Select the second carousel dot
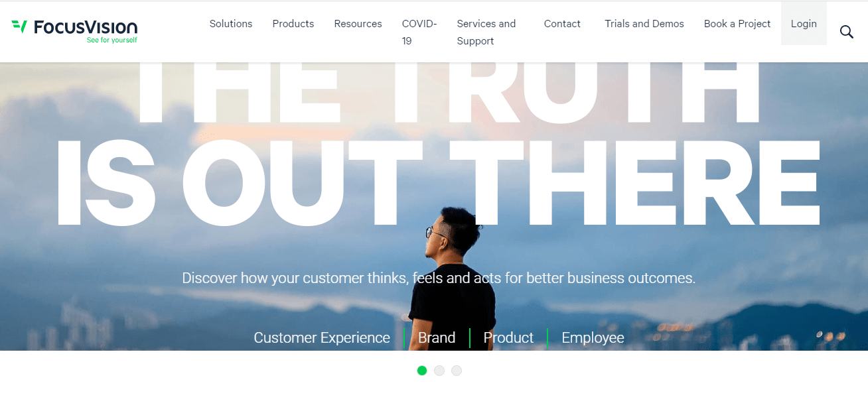This screenshot has width=868, height=413. (x=439, y=371)
